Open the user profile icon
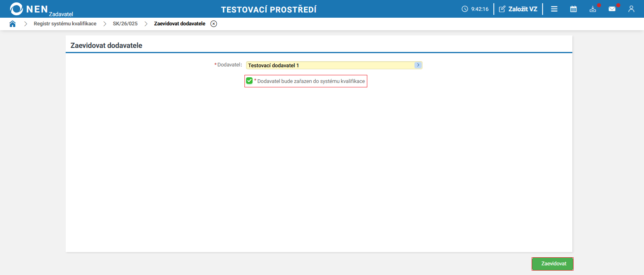Screen dimensions: 644x275 (631, 9)
